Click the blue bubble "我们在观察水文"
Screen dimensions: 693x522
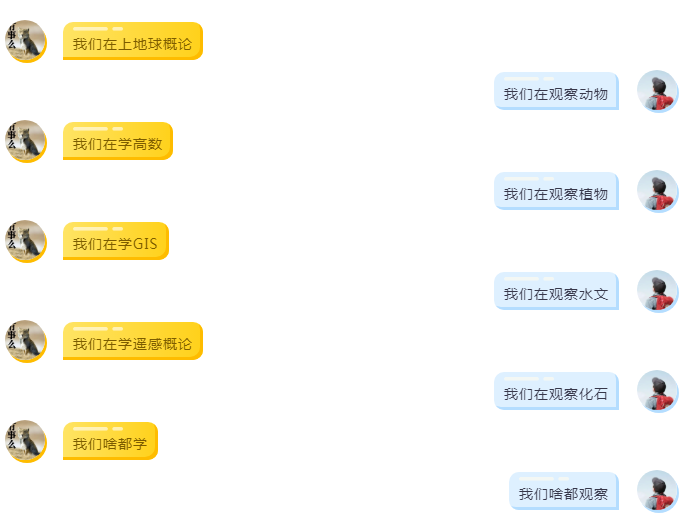click(x=556, y=292)
